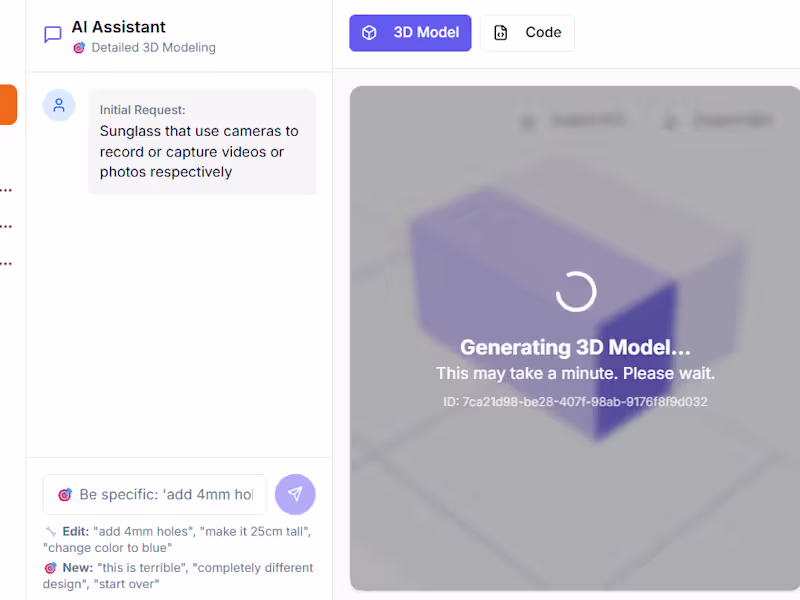This screenshot has height=600, width=800.
Task: Click the AI Assistant chat bubble icon
Action: (53, 36)
